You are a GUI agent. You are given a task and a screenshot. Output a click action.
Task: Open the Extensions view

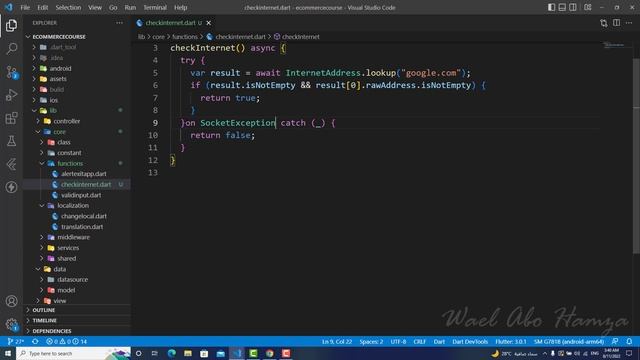click(x=11, y=118)
